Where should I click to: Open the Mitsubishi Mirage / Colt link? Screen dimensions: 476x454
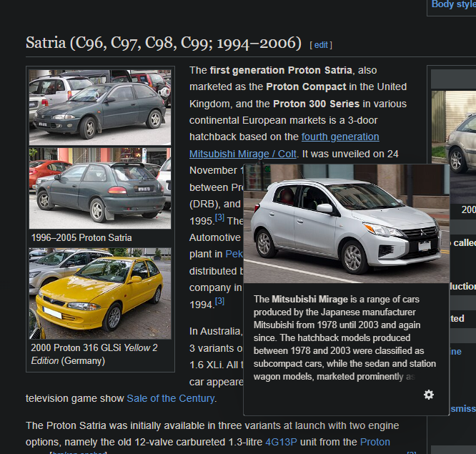coord(243,154)
